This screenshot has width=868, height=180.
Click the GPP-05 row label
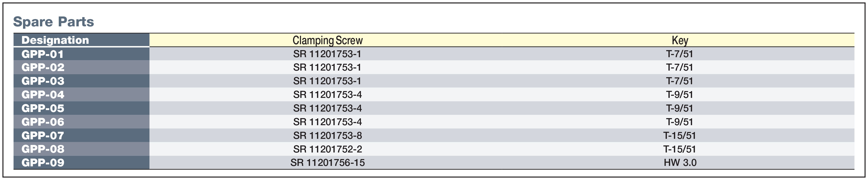(81, 108)
